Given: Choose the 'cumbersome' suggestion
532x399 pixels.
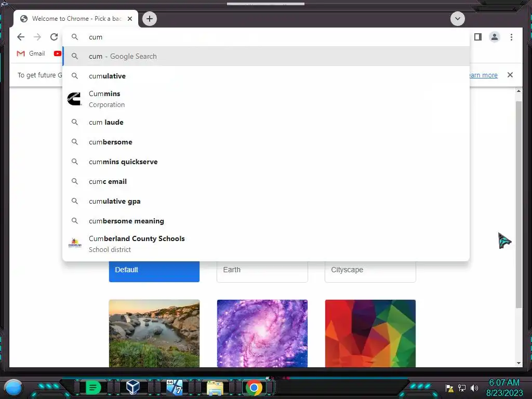Looking at the screenshot, I should [266, 142].
